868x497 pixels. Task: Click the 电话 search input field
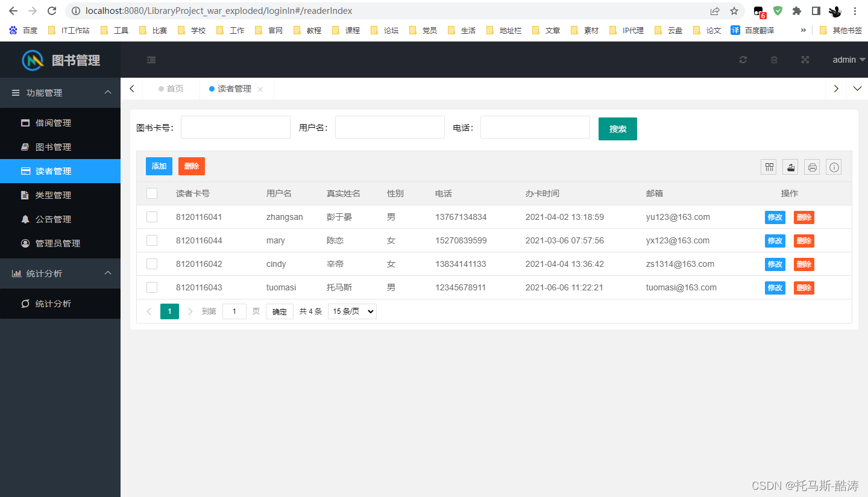point(535,127)
